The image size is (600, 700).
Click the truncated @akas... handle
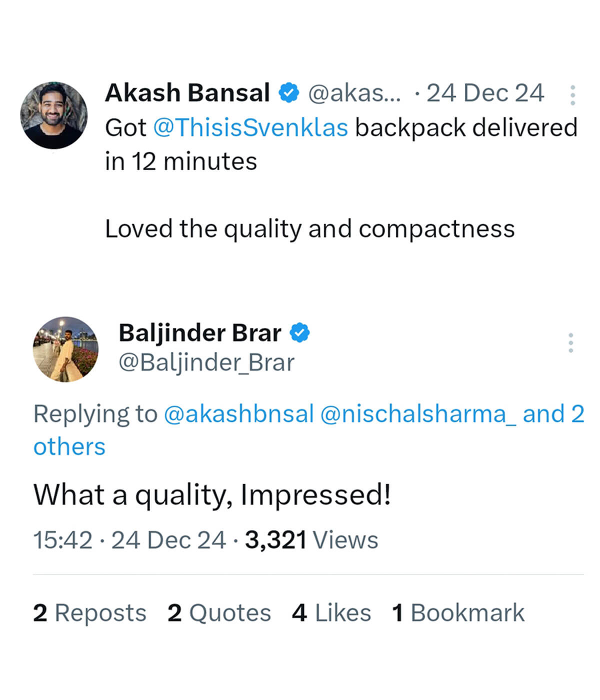tap(354, 93)
